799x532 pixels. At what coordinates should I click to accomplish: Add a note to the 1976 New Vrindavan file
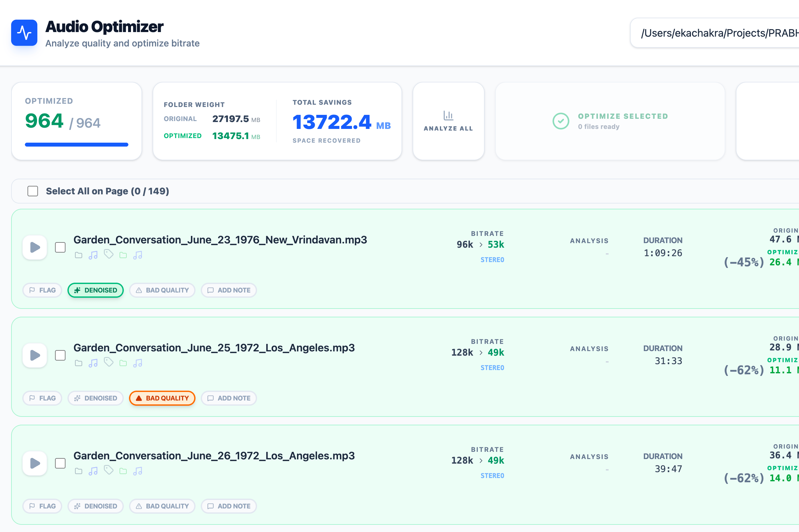click(229, 290)
